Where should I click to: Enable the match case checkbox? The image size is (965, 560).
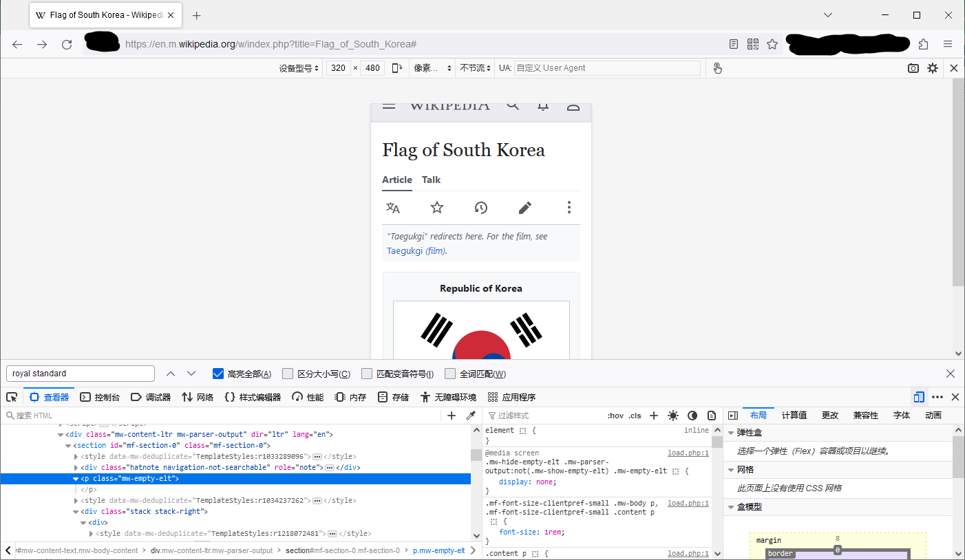click(288, 374)
